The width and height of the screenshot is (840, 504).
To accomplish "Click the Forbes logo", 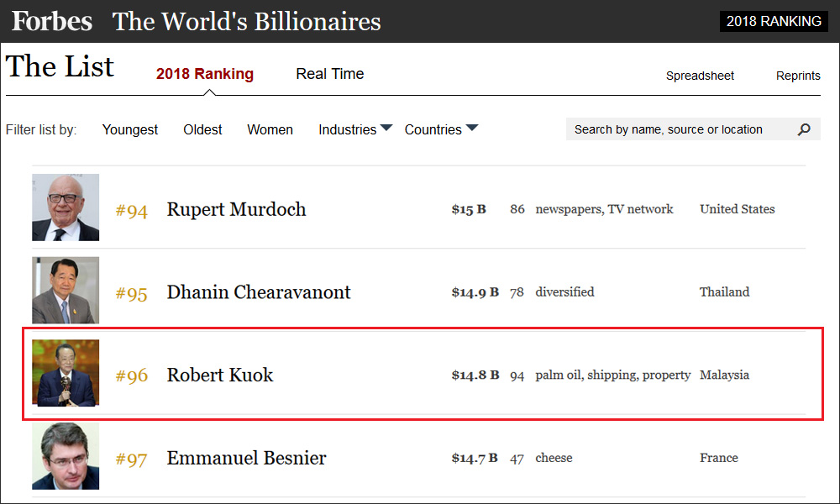I will [x=52, y=22].
